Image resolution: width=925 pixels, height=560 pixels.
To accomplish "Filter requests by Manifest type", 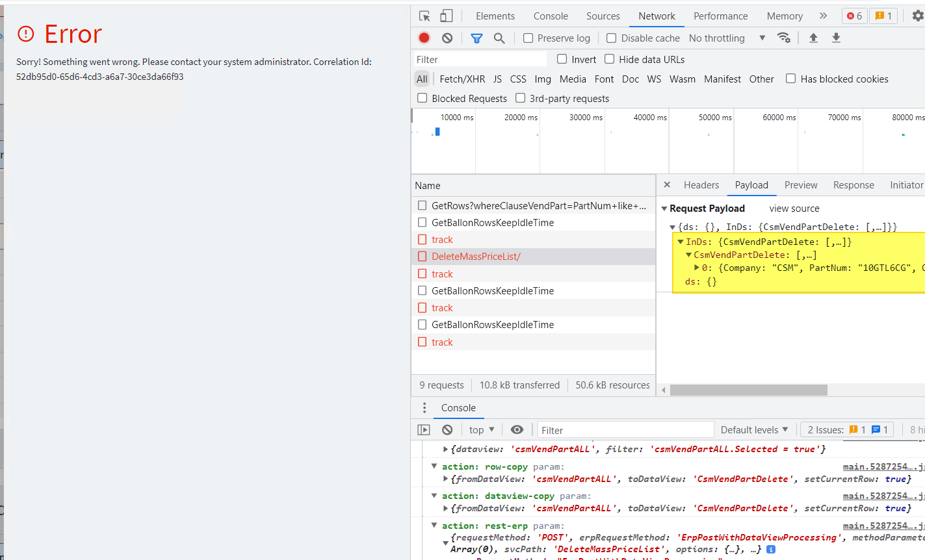I will tap(722, 79).
